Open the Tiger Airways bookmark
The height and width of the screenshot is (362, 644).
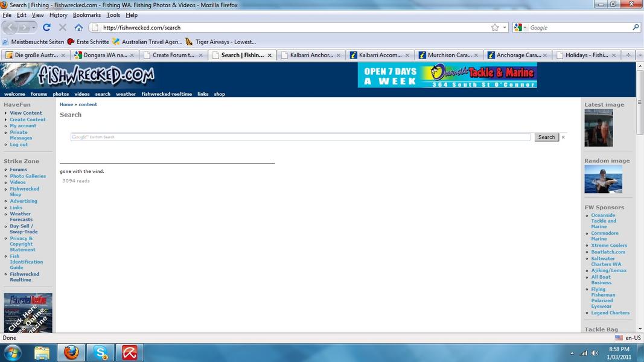(x=225, y=42)
